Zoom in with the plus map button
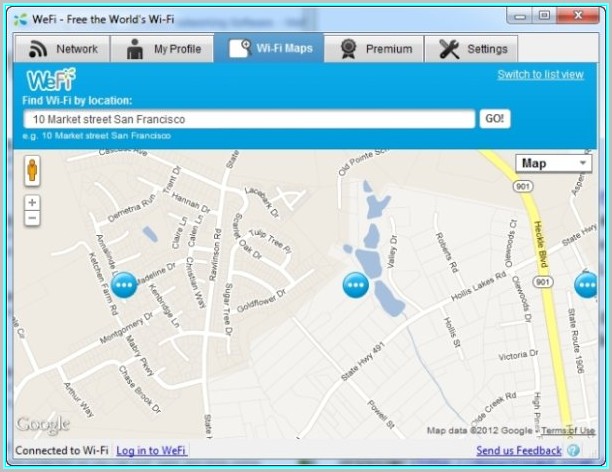 point(32,202)
